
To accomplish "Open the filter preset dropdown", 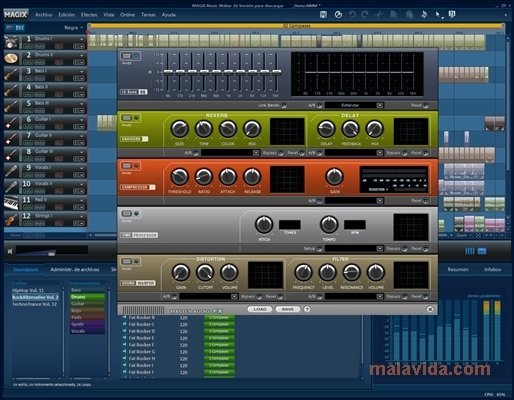I will point(380,296).
